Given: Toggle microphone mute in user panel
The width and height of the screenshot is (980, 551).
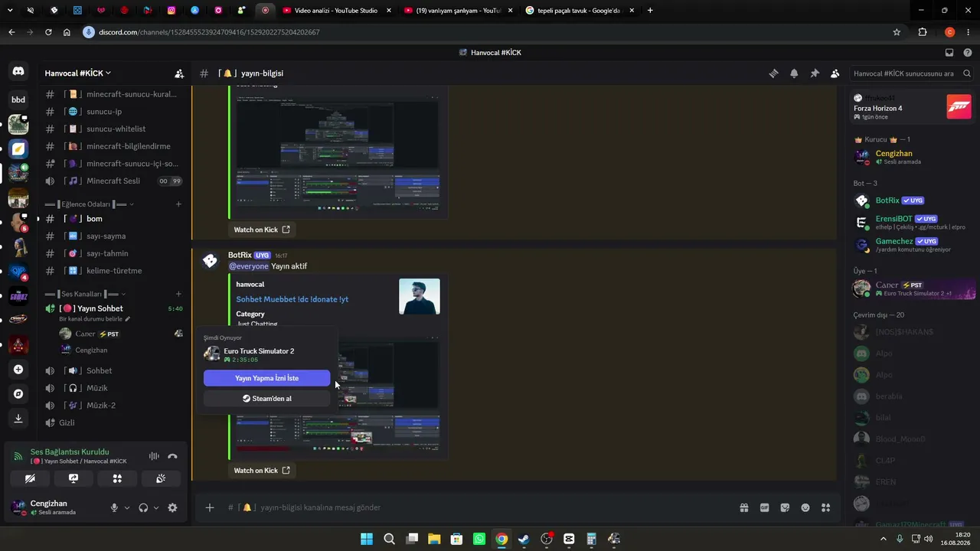Looking at the screenshot, I should tap(114, 507).
